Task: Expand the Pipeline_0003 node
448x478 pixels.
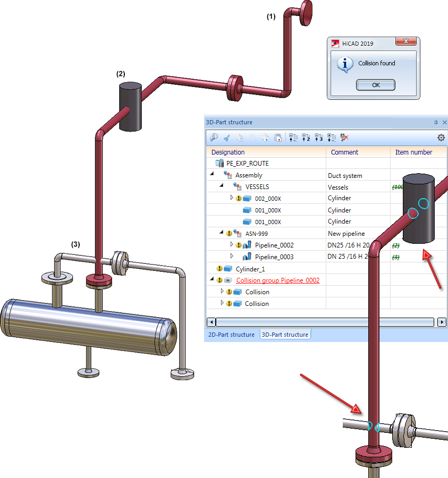Action: (232, 256)
